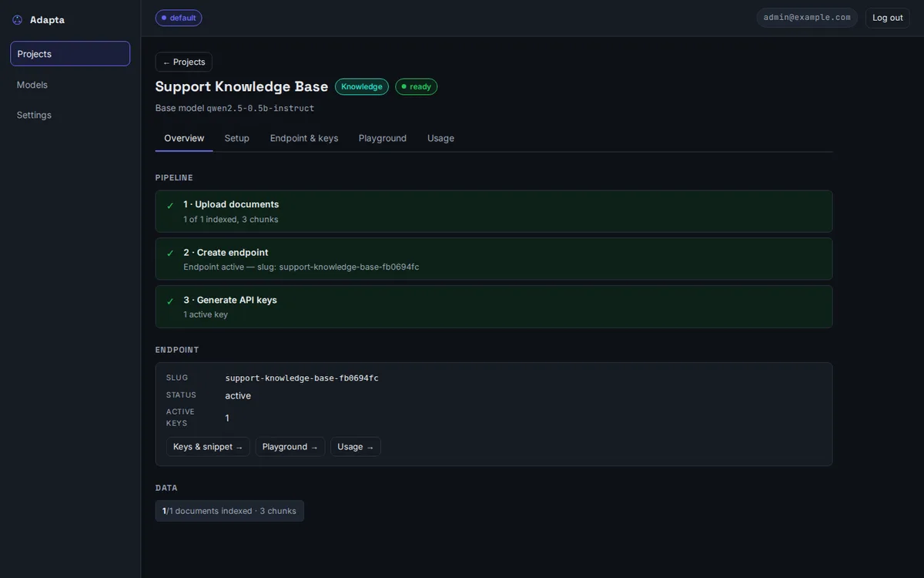Click the default workspace badge
This screenshot has height=578, width=924.
179,18
